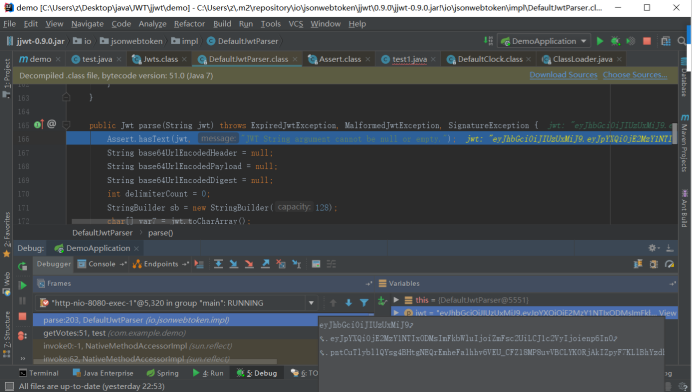Open the Refactor menu
This screenshot has width=692, height=392.
coord(189,24)
